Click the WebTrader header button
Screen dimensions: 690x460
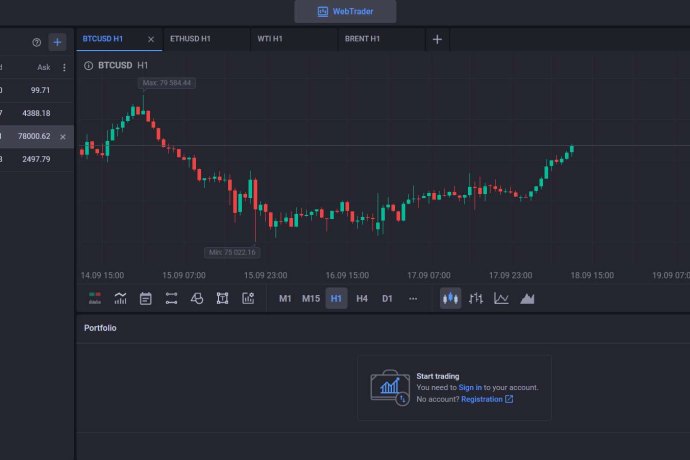pos(345,11)
